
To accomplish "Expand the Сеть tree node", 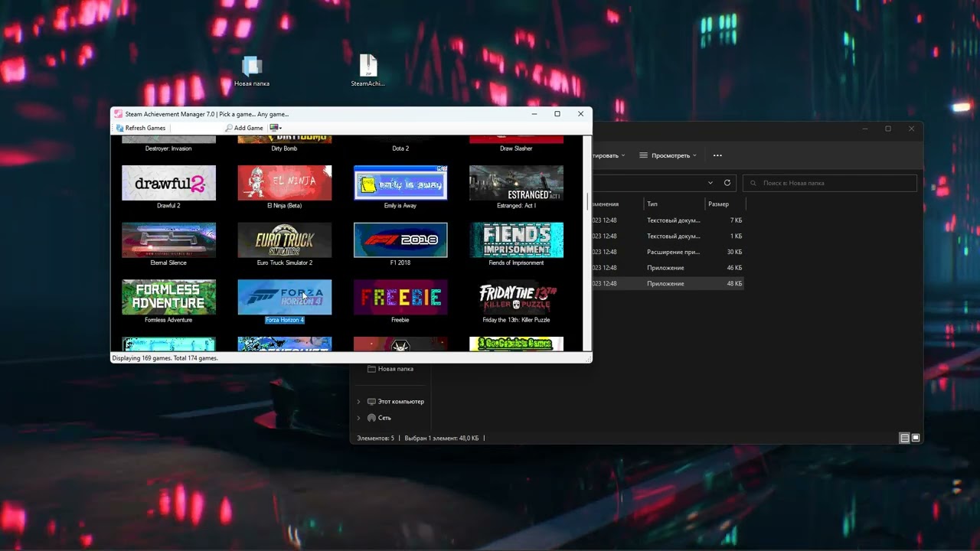I will tap(358, 418).
